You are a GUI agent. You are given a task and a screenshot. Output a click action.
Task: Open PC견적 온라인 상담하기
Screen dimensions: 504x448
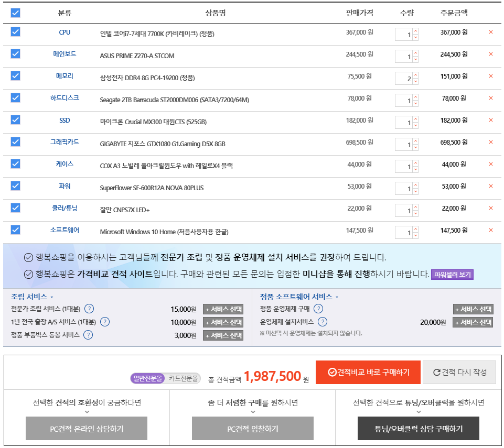pyautogui.click(x=87, y=429)
